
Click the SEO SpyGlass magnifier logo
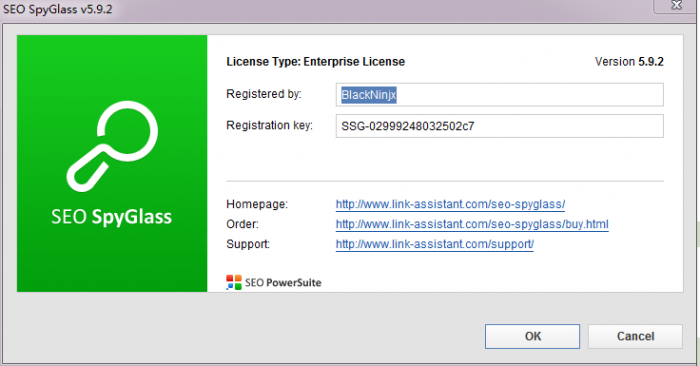coord(112,146)
